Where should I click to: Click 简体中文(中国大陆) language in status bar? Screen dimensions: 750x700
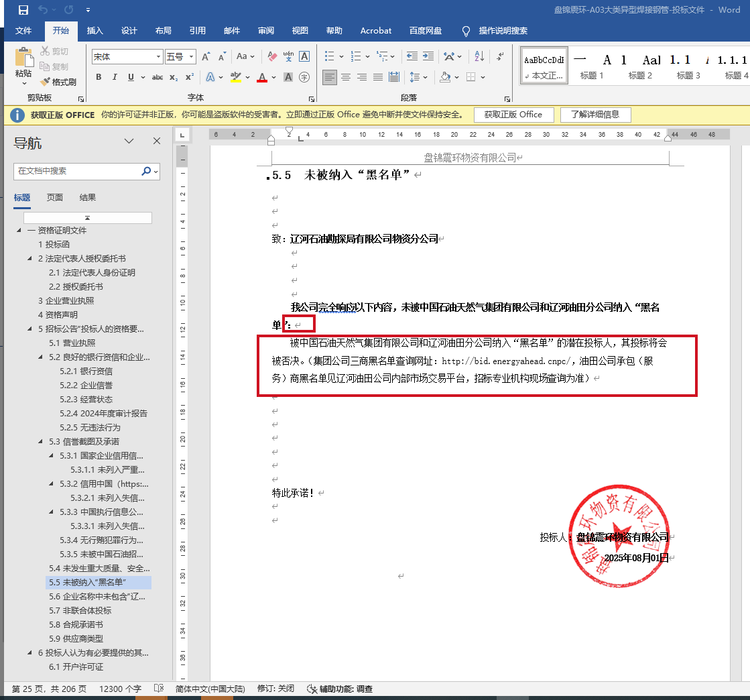[x=210, y=689]
